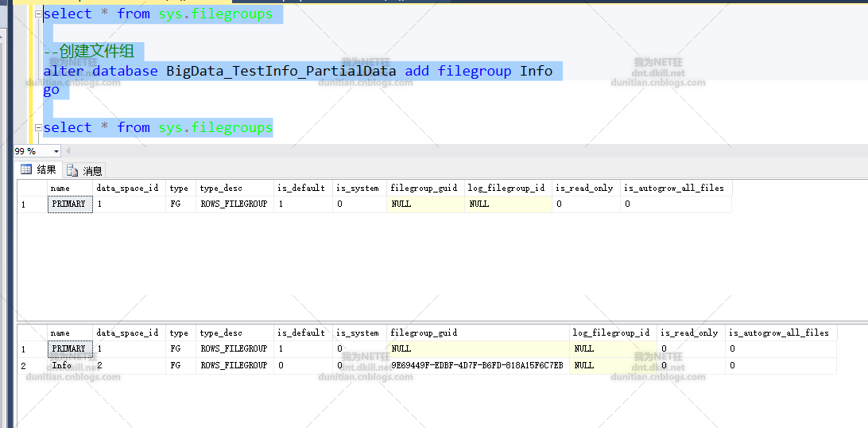Select ROWS_FILEGROUP cell in Info row
The width and height of the screenshot is (868, 428).
(x=234, y=365)
